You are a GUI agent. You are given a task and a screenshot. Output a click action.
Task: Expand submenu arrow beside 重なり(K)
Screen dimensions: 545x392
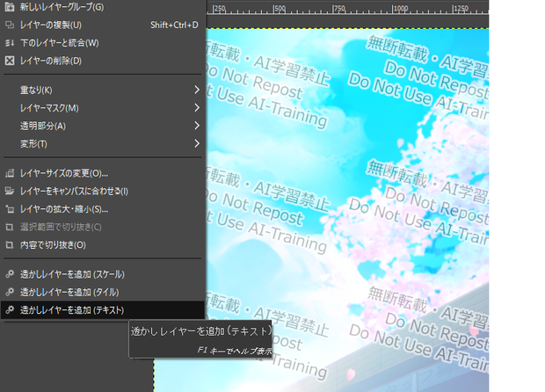coord(197,90)
